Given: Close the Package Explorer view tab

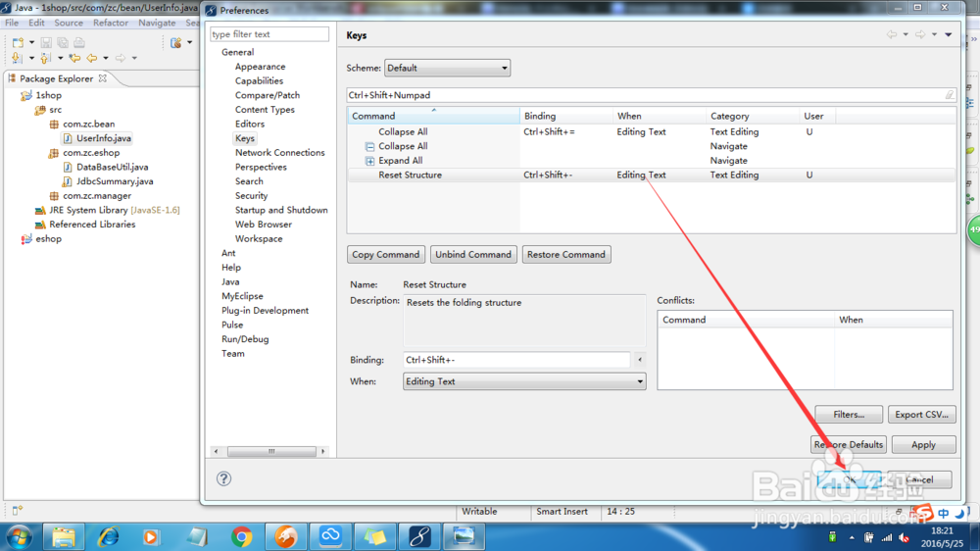Looking at the screenshot, I should click(x=103, y=78).
